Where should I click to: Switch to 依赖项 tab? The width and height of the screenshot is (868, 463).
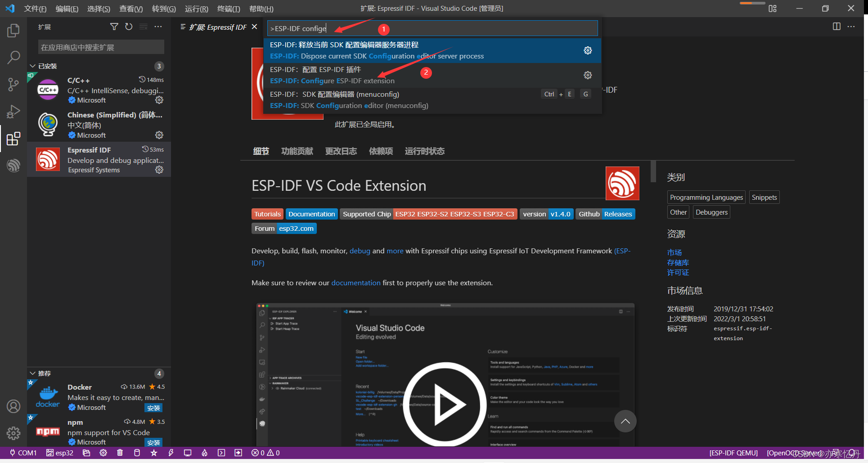pos(381,151)
